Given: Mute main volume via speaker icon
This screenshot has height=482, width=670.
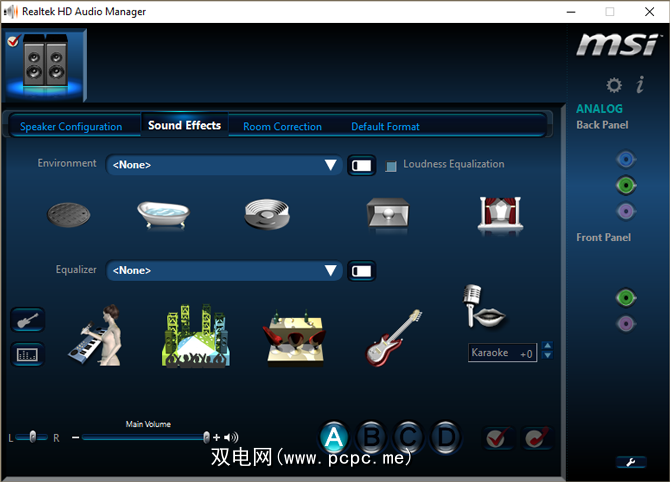Looking at the screenshot, I should (231, 437).
